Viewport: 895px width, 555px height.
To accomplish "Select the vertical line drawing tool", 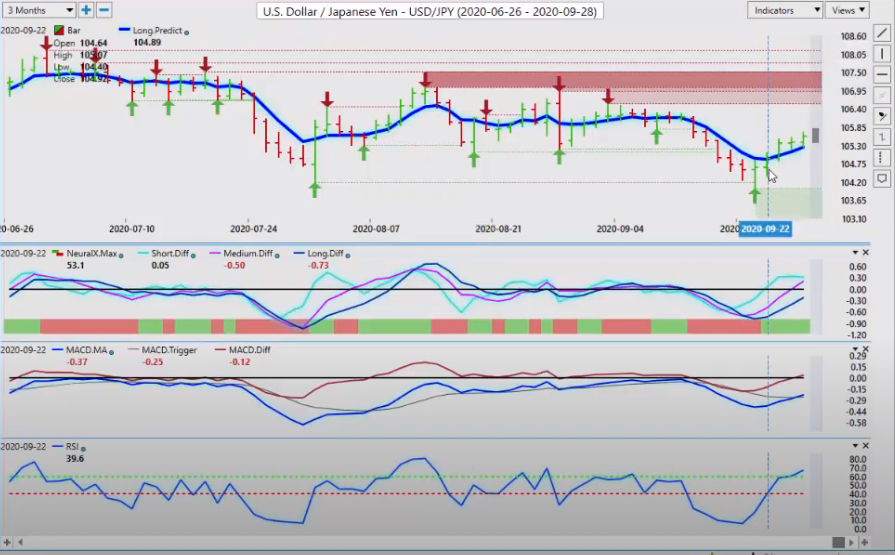I will coord(882,54).
